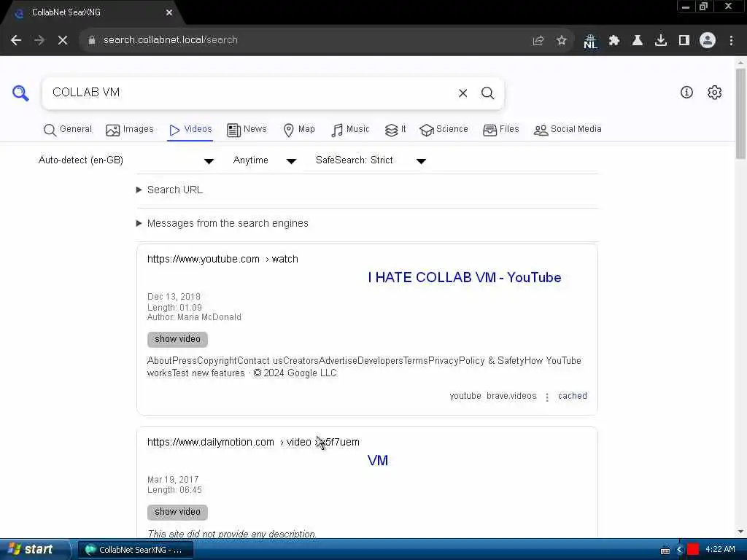Switch to Music category tab
Image resolution: width=747 pixels, height=560 pixels.
[x=350, y=130]
